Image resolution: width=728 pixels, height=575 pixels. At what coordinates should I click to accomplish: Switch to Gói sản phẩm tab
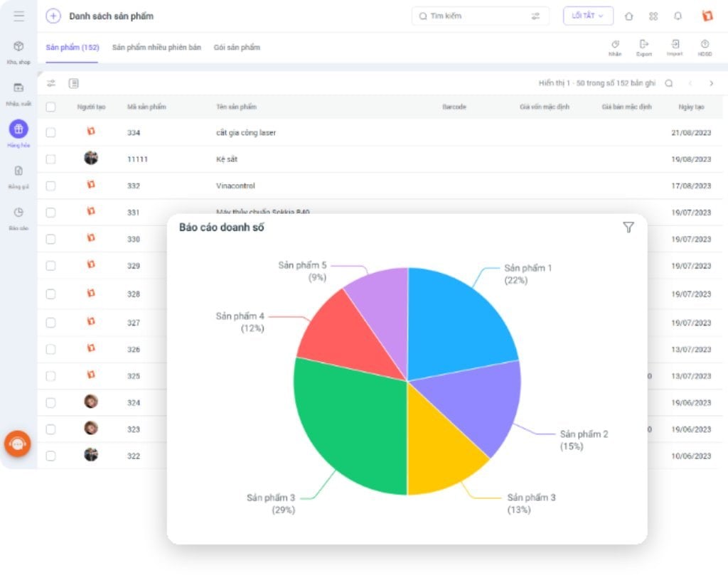coord(237,48)
